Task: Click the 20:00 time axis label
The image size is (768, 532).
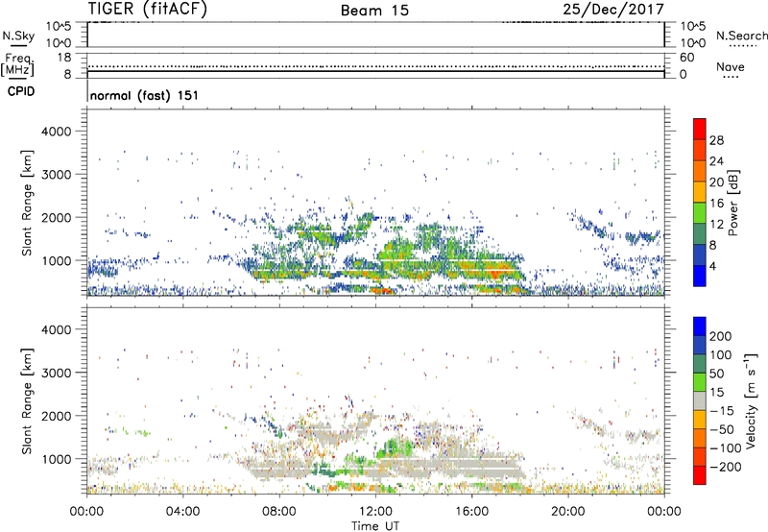Action: pos(567,512)
